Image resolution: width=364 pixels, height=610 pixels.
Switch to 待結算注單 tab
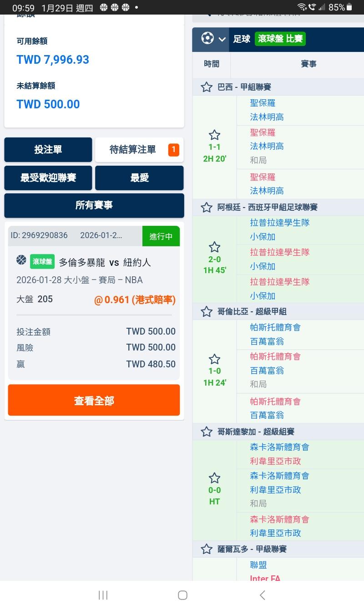139,150
